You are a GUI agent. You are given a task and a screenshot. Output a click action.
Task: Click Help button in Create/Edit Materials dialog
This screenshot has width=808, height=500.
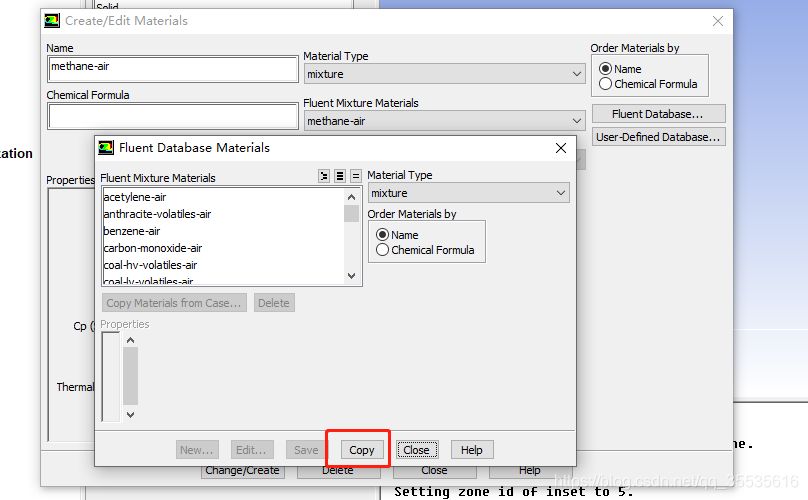(529, 471)
